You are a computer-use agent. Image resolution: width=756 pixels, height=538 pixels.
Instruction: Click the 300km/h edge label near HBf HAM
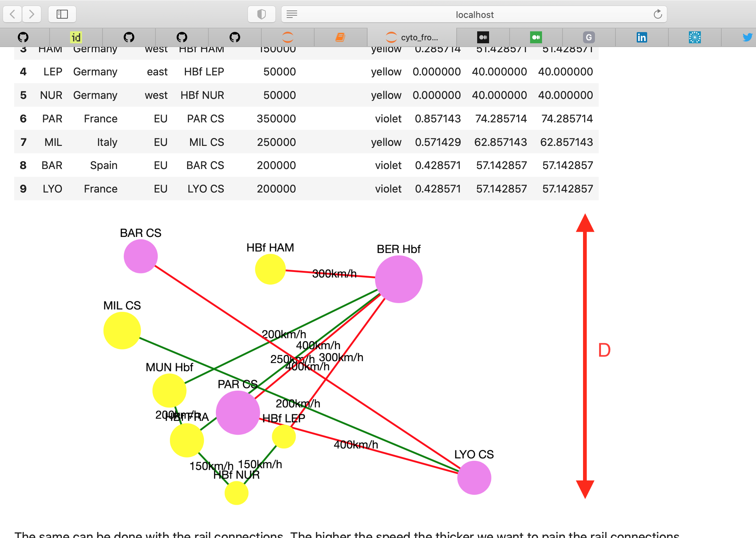click(x=334, y=273)
